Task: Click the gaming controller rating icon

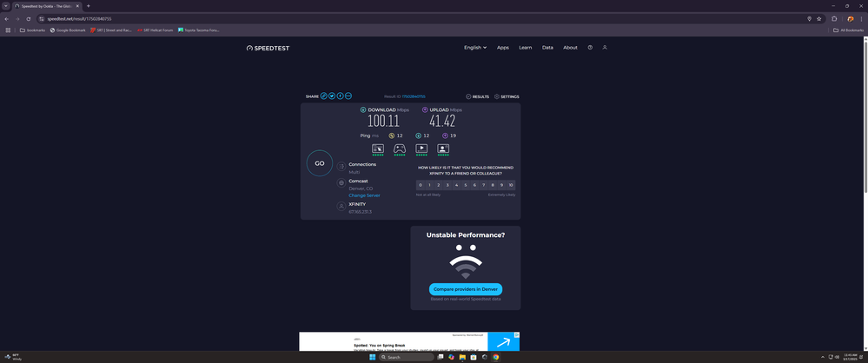Action: click(x=400, y=148)
